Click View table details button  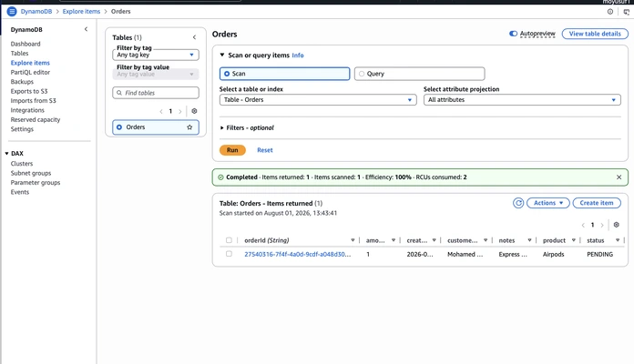pos(595,34)
